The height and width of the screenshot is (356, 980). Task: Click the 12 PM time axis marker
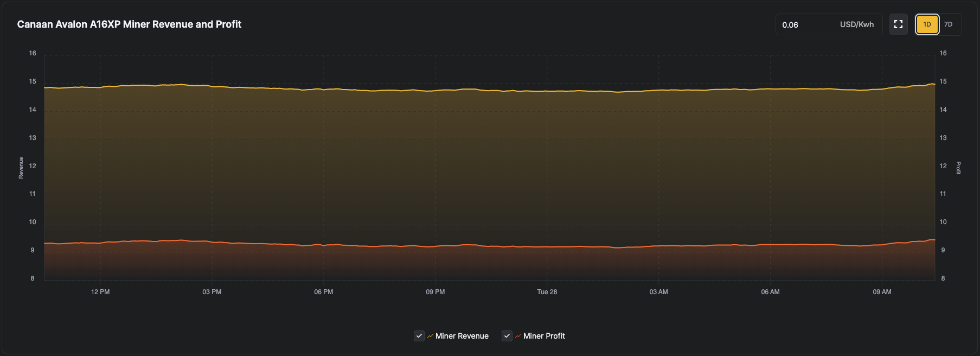tap(100, 292)
